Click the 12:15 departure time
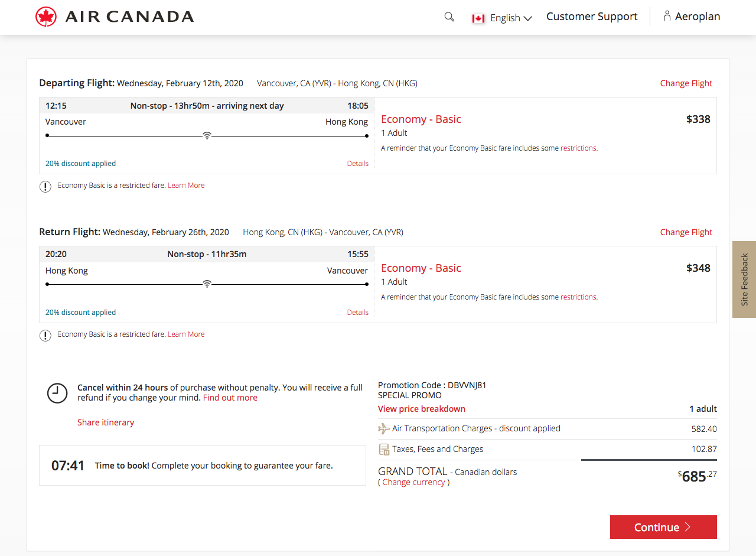The image size is (756, 556). coord(56,106)
